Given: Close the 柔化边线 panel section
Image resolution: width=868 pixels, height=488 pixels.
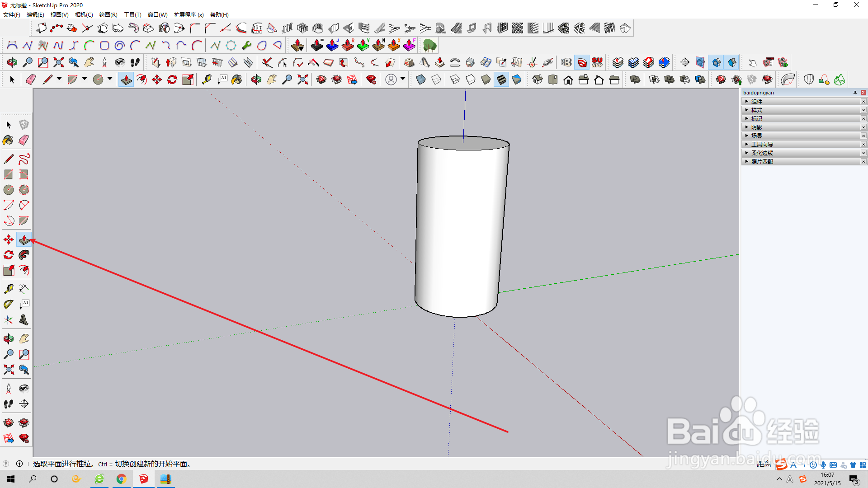Looking at the screenshot, I should point(863,153).
